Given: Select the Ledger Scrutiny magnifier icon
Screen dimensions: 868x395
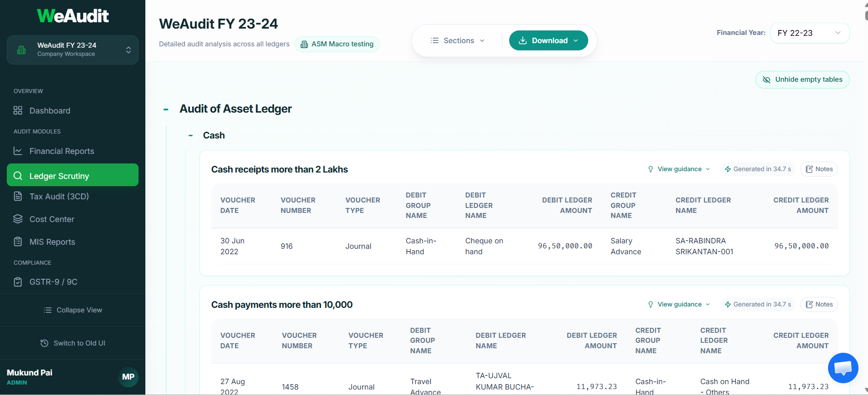Looking at the screenshot, I should coord(18,175).
